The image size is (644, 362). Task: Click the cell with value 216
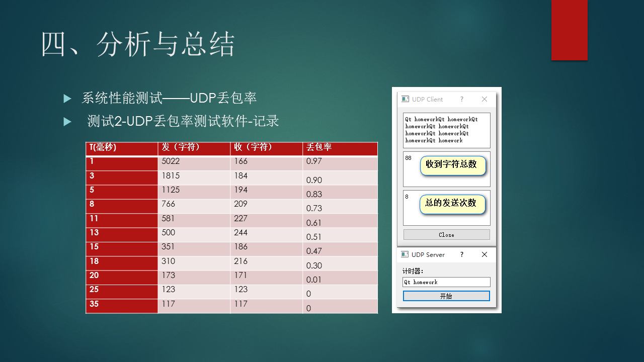267,263
